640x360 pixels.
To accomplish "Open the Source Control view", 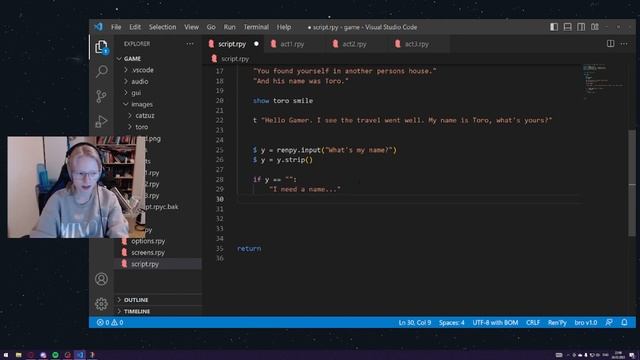I will [101, 96].
